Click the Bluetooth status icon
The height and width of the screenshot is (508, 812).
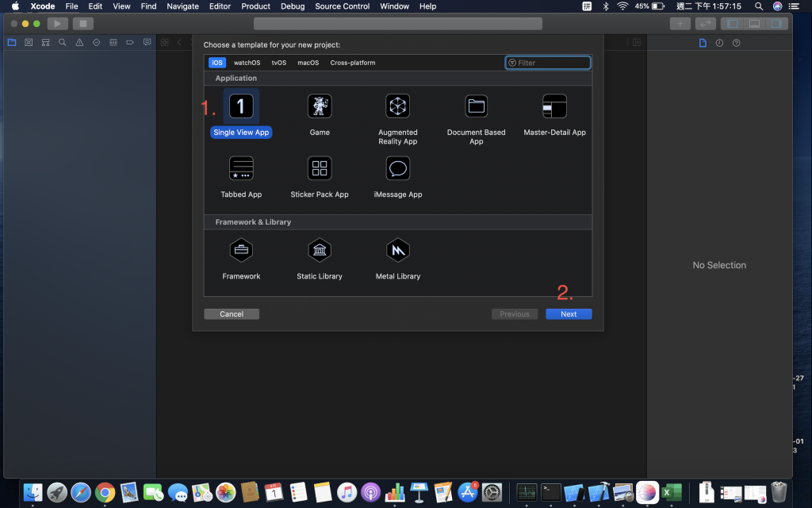pyautogui.click(x=605, y=6)
